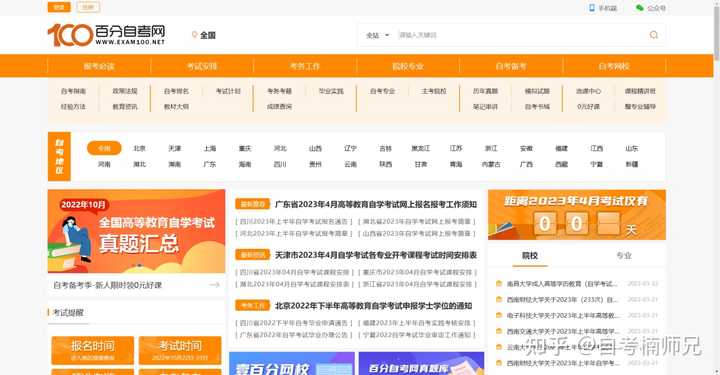Select 浙江 region
The height and width of the screenshot is (375, 720).
click(491, 148)
